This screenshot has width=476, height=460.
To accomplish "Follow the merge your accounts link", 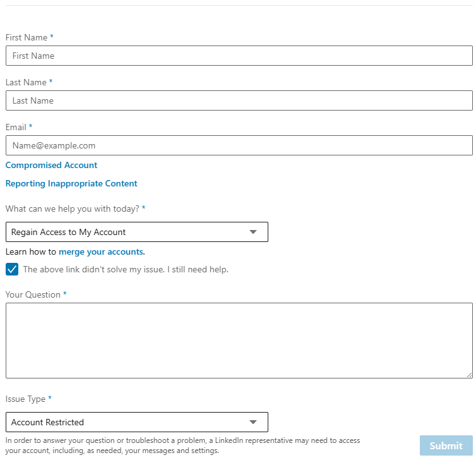I will pos(101,251).
